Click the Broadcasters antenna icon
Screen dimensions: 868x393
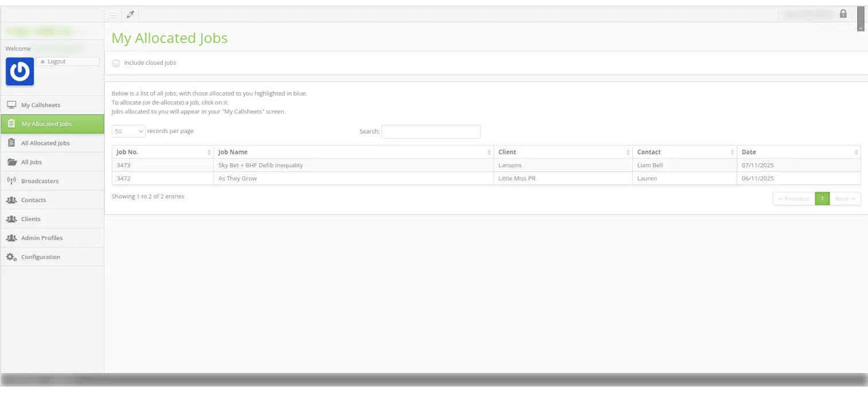(11, 181)
